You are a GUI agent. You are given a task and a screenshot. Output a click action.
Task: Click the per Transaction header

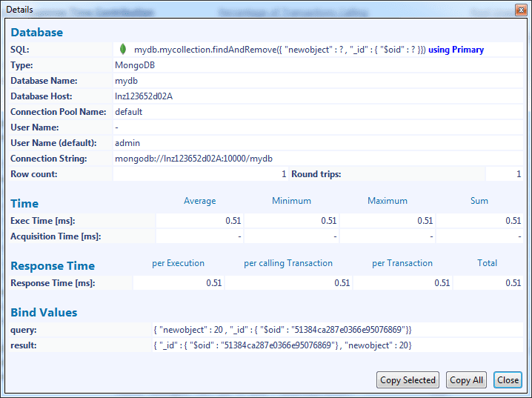(x=402, y=263)
